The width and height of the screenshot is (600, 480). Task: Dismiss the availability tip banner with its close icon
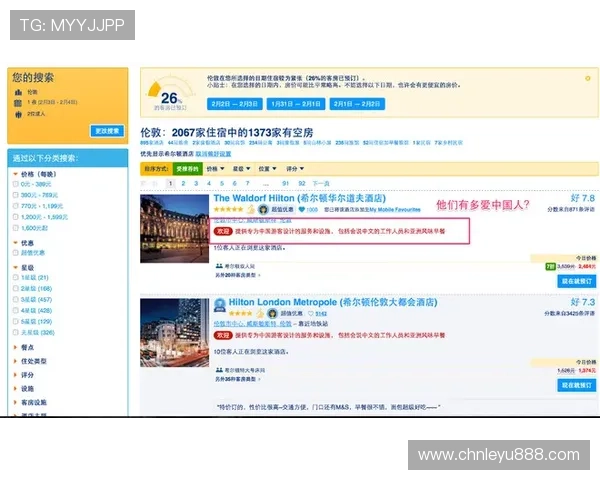(588, 78)
